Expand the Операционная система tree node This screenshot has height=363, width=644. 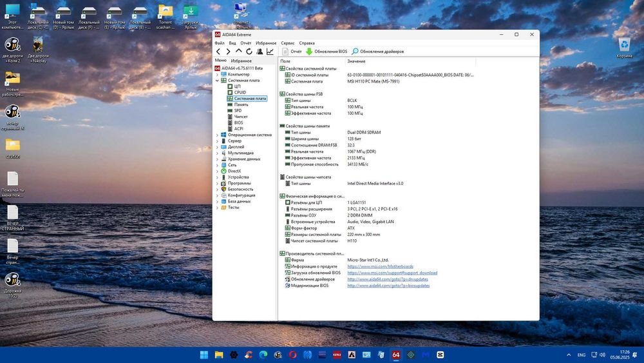tap(217, 135)
